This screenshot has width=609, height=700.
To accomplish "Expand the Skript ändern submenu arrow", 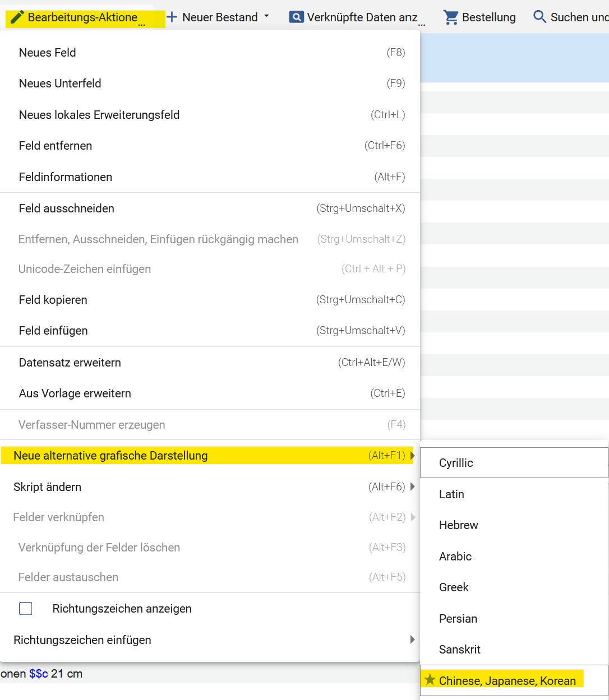I will point(413,486).
